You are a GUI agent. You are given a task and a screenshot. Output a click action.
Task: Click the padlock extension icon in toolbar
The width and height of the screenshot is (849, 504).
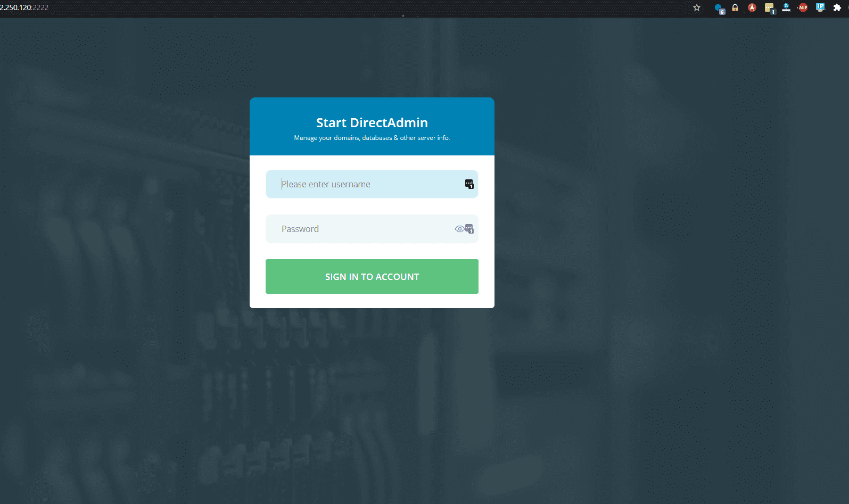click(735, 7)
